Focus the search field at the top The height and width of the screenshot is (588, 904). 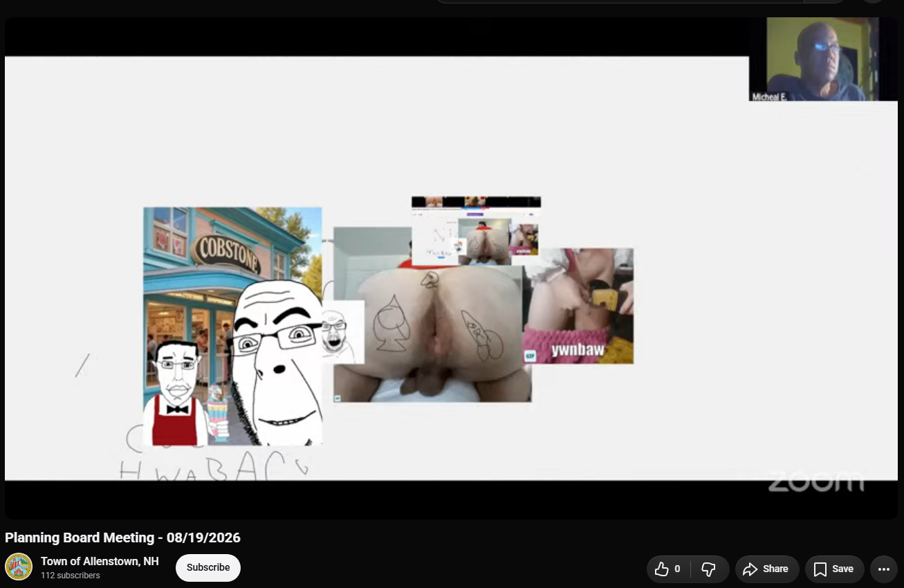[x=619, y=1]
